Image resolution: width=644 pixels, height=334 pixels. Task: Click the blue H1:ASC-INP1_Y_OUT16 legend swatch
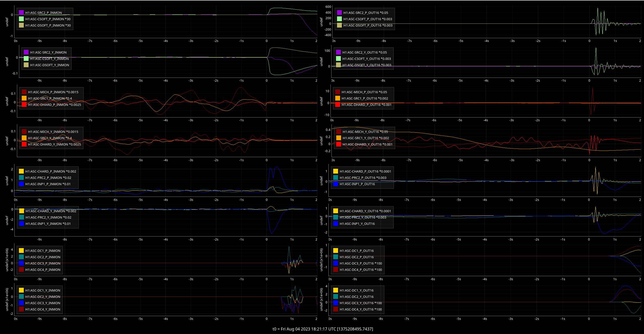point(336,224)
